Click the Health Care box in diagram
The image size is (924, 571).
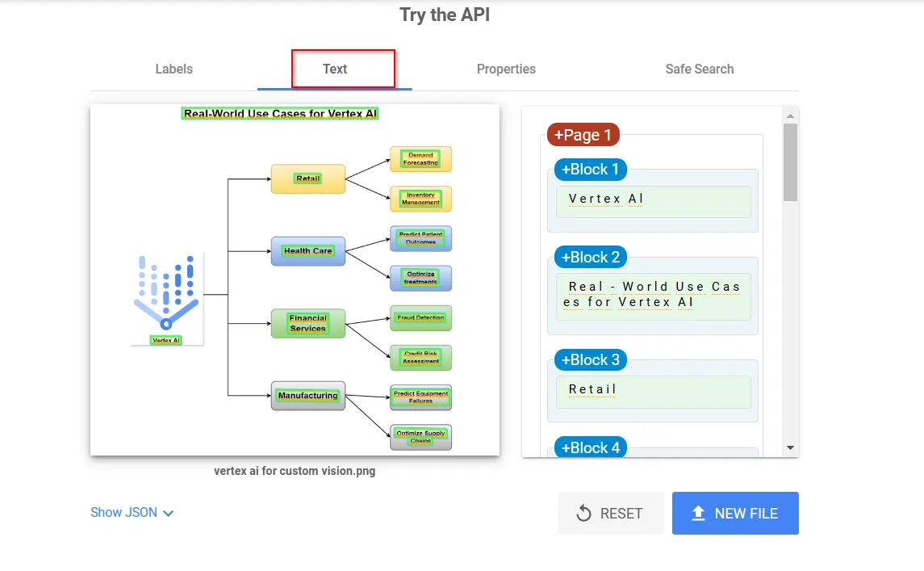307,251
